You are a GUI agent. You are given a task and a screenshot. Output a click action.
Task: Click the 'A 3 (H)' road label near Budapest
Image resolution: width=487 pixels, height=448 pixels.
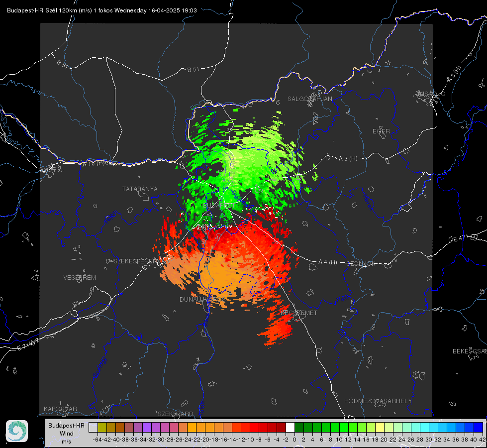tap(348, 158)
